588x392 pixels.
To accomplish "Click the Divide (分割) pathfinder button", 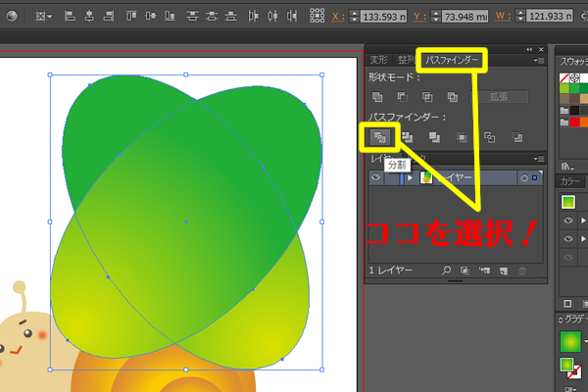I will 378,137.
